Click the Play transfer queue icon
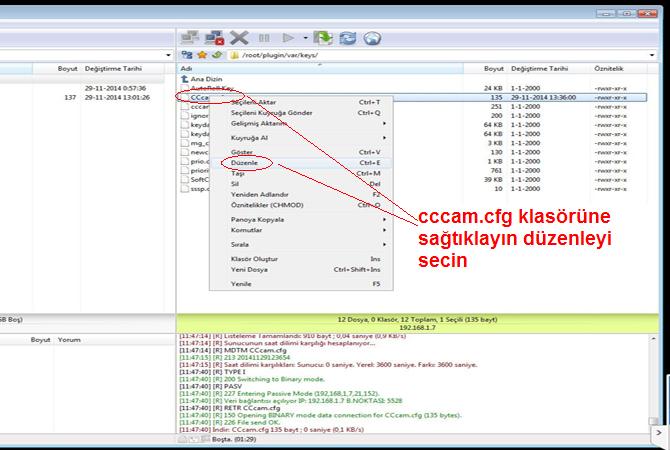Screen dimensions: 670x450 pos(288,38)
